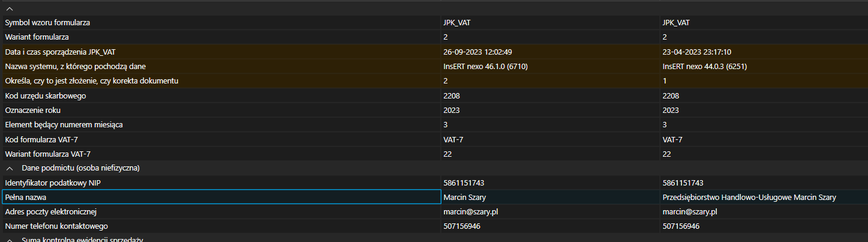Select the InsERT nexo 46.1.0 (6710) cell

coord(485,66)
